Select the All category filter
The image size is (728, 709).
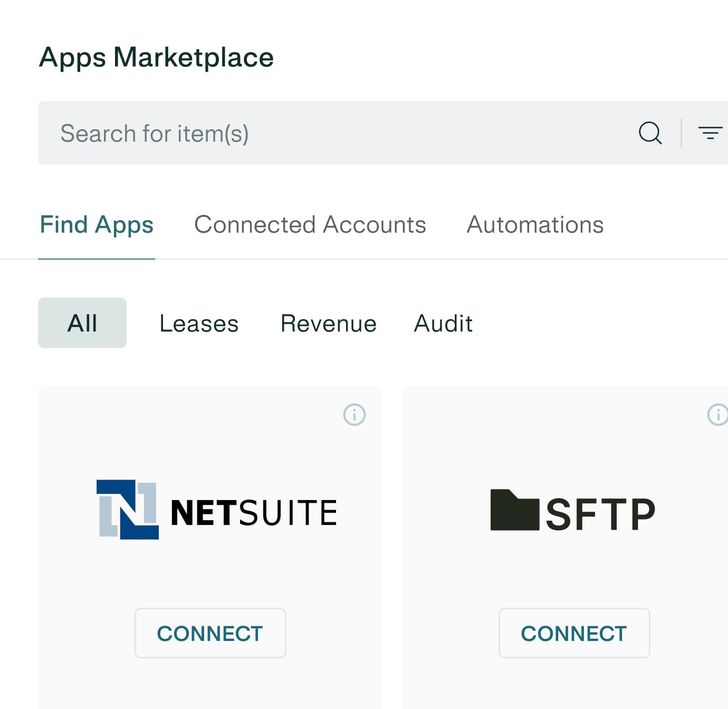82,323
